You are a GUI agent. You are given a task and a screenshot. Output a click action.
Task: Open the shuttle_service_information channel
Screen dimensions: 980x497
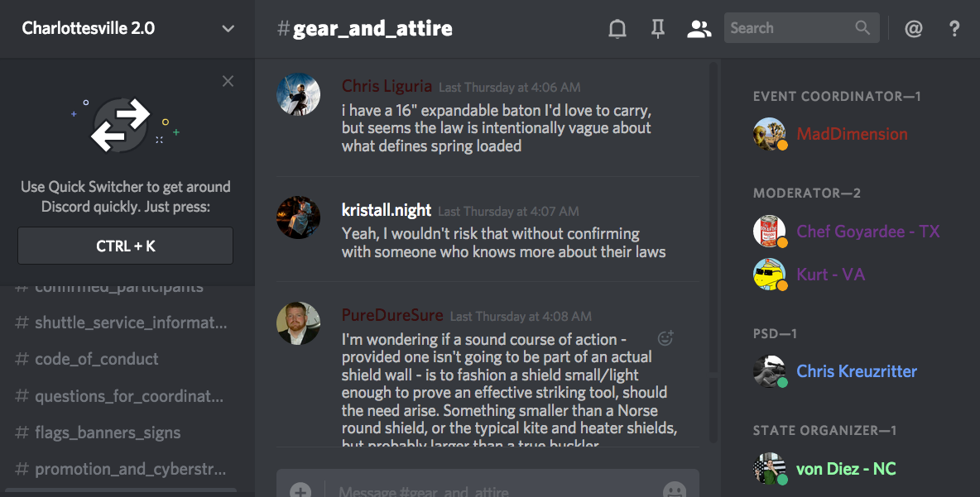tap(130, 323)
